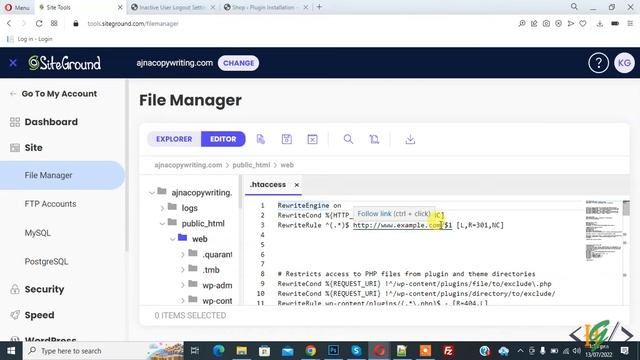This screenshot has width=640, height=360.
Task: Expand the .quarantine folder
Action: (x=182, y=255)
